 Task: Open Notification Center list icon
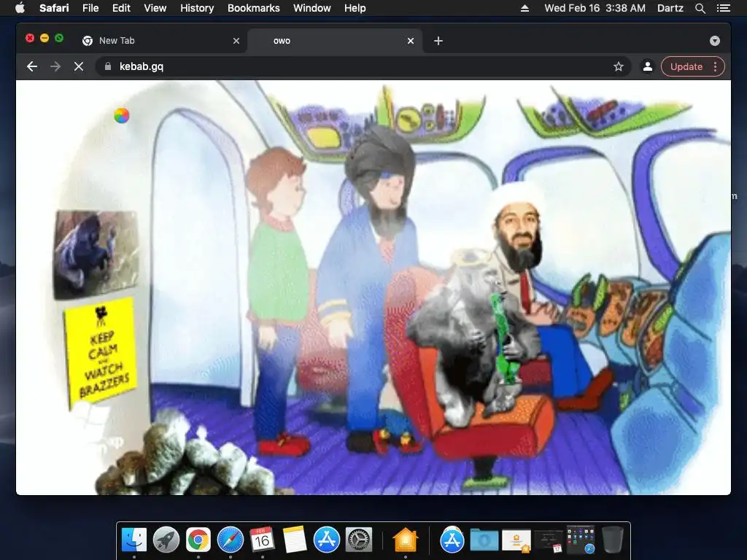coord(724,8)
